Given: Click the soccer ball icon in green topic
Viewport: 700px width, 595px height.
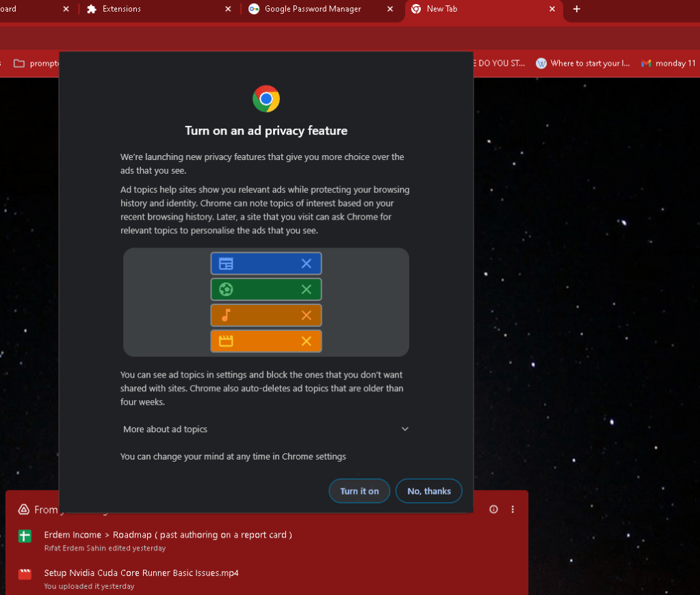Looking at the screenshot, I should tap(226, 289).
